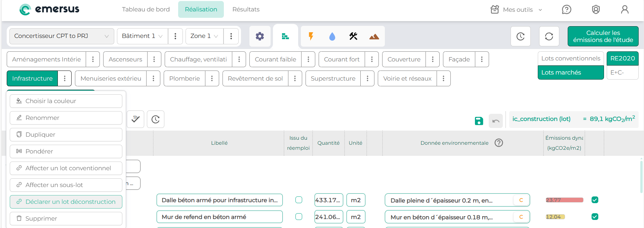
Task: Switch to Lots marchés view
Action: [571, 73]
